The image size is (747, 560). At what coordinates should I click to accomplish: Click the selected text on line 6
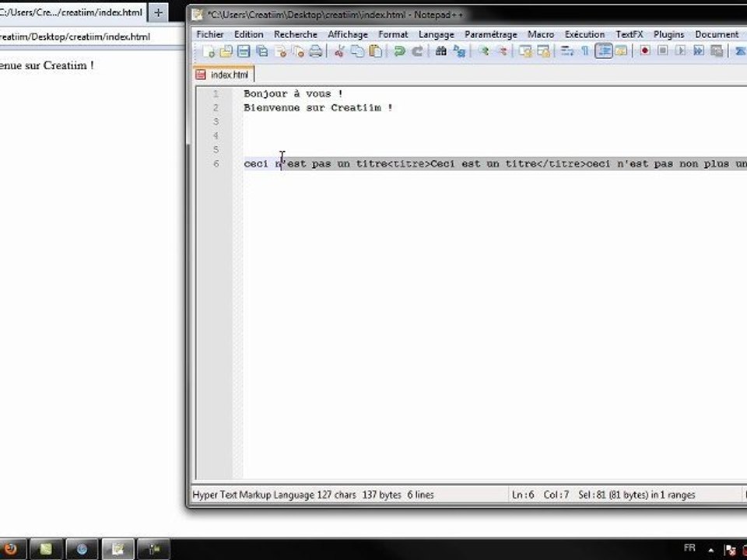click(x=514, y=164)
